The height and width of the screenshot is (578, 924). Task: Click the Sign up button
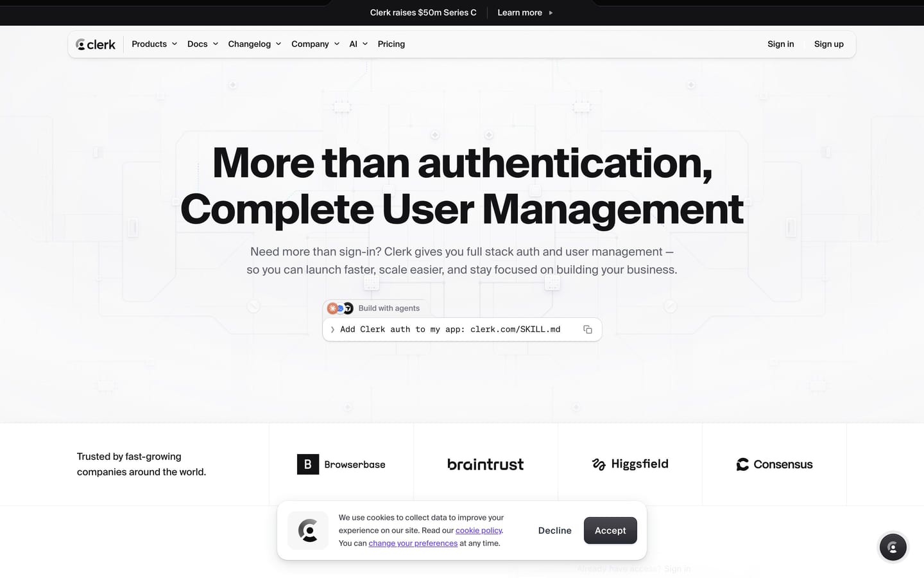pos(829,44)
